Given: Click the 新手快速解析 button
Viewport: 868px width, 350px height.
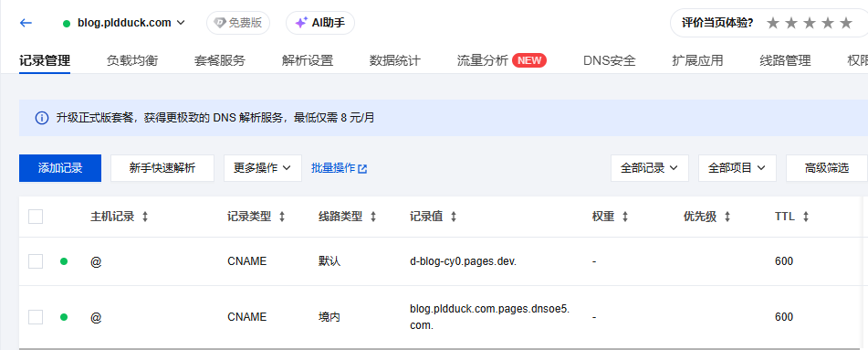Looking at the screenshot, I should tap(162, 168).
